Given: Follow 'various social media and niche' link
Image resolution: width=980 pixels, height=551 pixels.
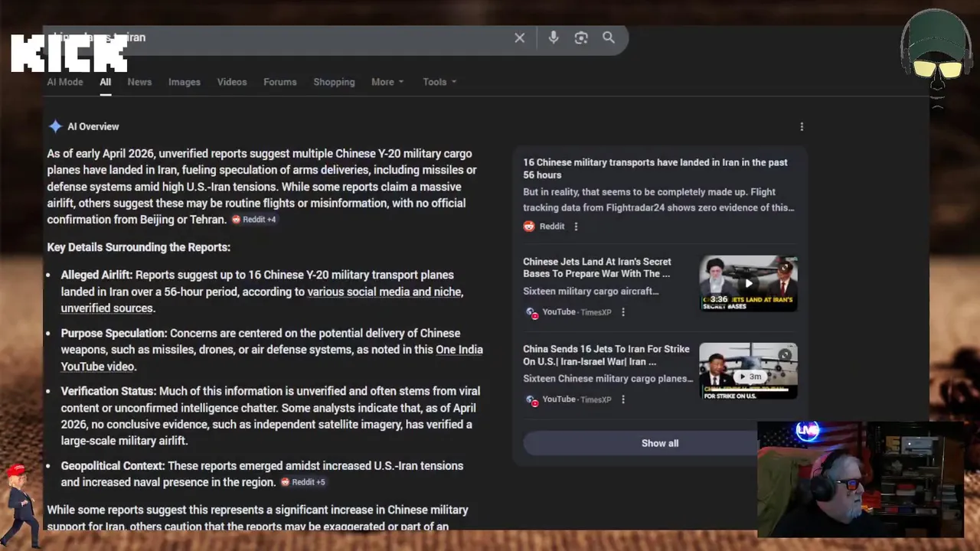Looking at the screenshot, I should pos(385,292).
